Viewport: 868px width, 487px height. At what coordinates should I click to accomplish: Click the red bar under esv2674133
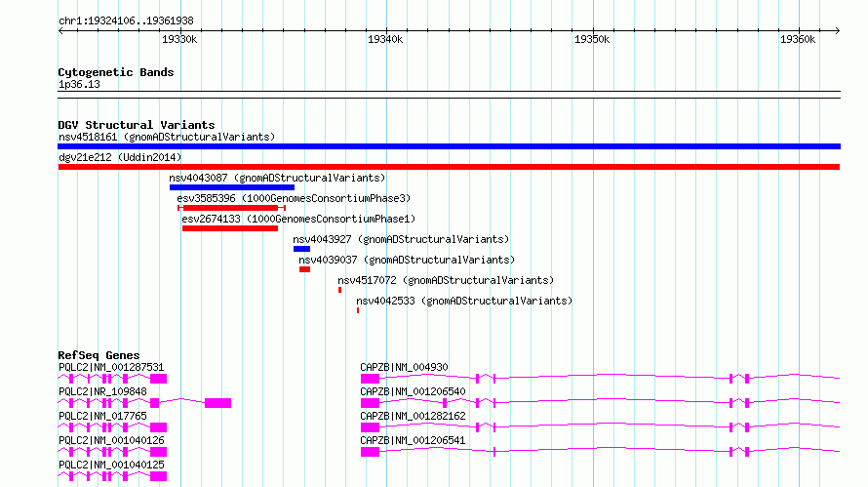click(230, 228)
